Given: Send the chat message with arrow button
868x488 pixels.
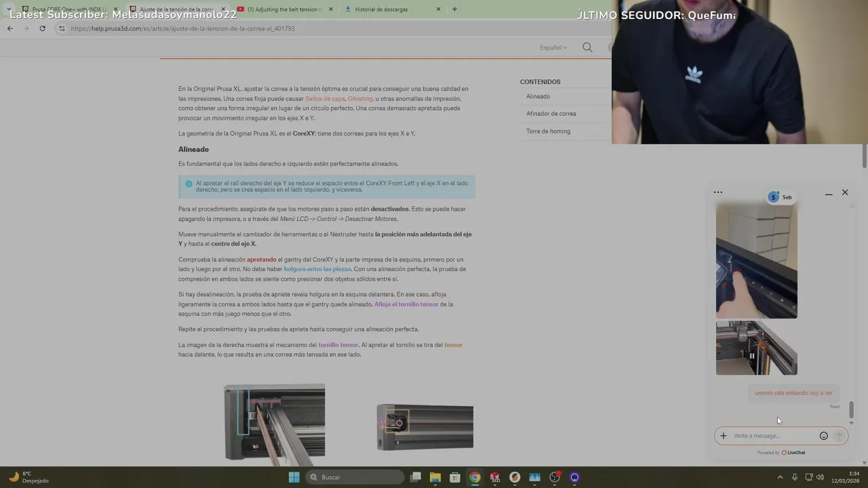Looking at the screenshot, I should pyautogui.click(x=839, y=436).
